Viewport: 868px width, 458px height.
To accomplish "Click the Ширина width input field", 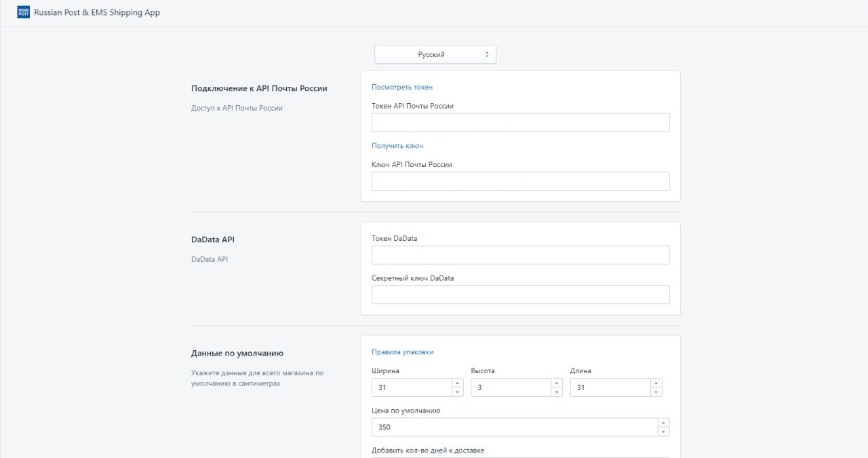I will pyautogui.click(x=412, y=387).
